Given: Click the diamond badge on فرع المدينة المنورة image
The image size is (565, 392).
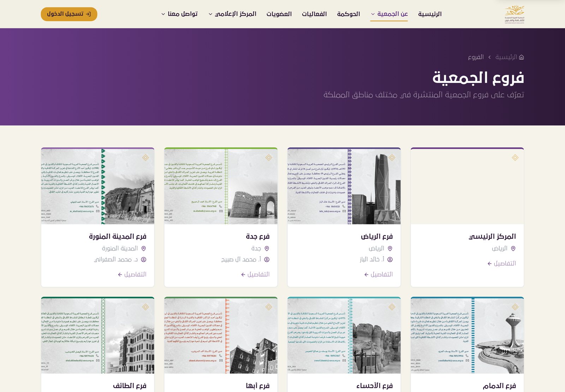Looking at the screenshot, I should [x=145, y=158].
